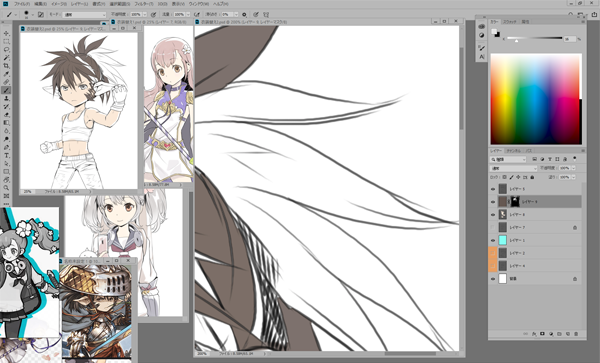The width and height of the screenshot is (600, 363).
Task: Toggle pressure for opacity in options bar
Action: pyautogui.click(x=153, y=15)
